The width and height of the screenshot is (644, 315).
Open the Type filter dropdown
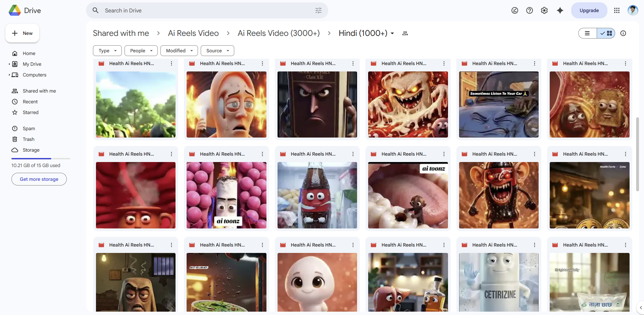107,51
